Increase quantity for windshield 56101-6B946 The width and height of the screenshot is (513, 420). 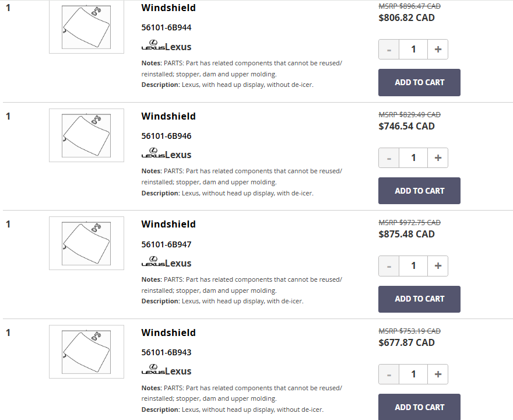(x=438, y=157)
